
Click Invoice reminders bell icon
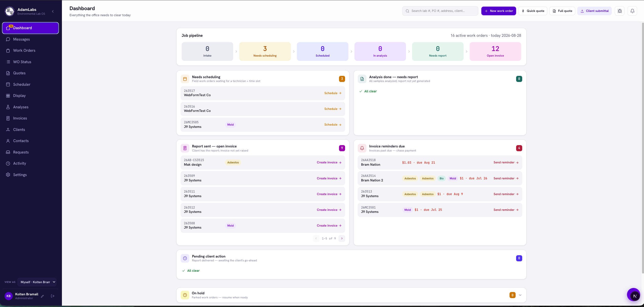[362, 148]
